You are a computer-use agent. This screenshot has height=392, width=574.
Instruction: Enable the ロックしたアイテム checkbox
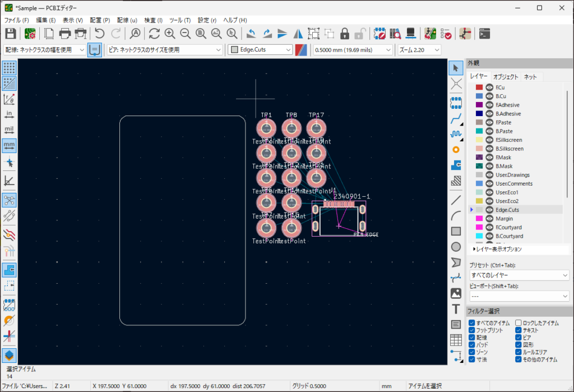[x=519, y=323]
